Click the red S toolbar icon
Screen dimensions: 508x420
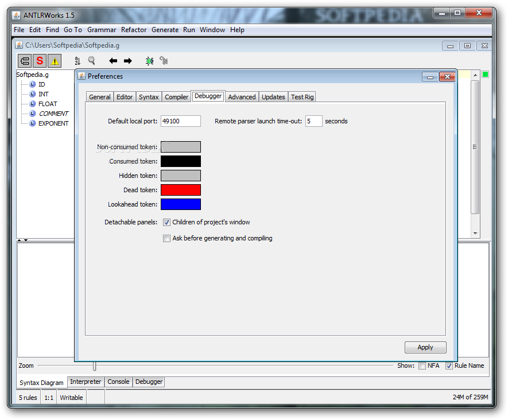point(40,61)
